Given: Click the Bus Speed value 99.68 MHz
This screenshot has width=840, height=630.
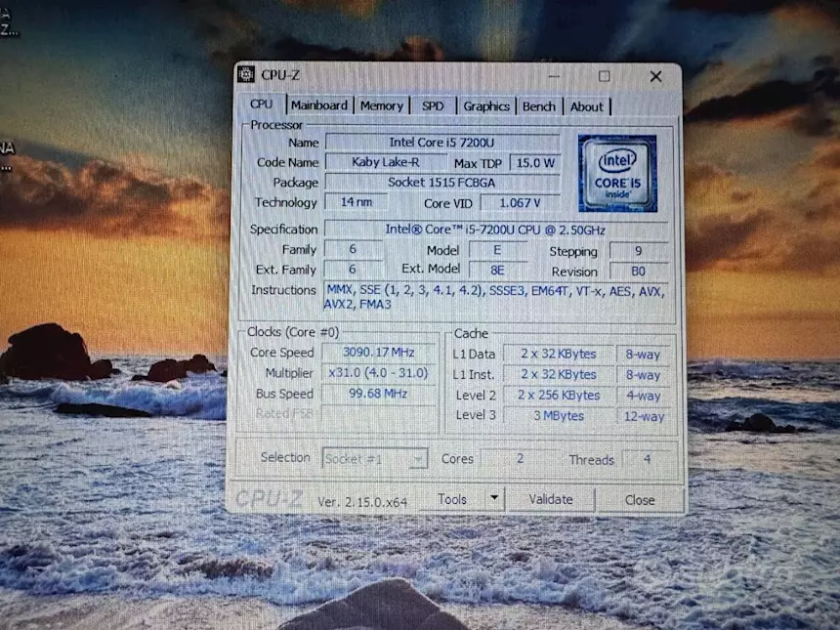Looking at the screenshot, I should pos(379,394).
